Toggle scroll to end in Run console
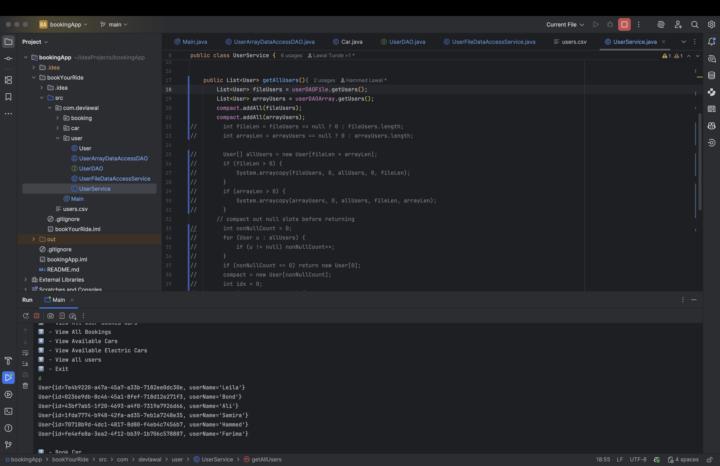This screenshot has width=720, height=466. (x=25, y=364)
